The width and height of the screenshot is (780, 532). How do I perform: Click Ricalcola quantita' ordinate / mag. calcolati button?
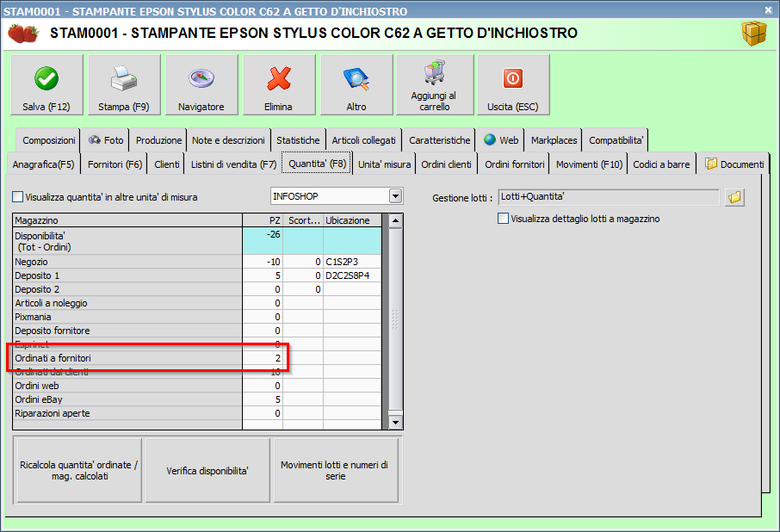79,470
